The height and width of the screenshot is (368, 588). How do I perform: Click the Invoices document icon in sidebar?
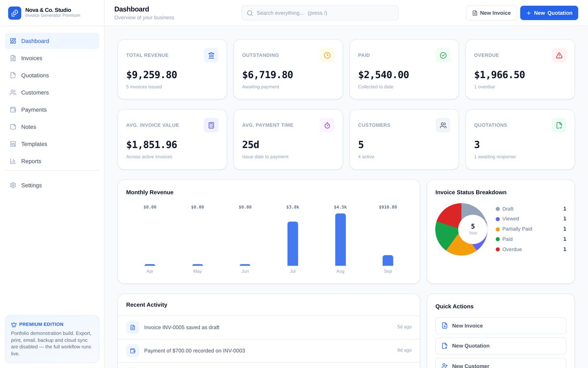(13, 58)
